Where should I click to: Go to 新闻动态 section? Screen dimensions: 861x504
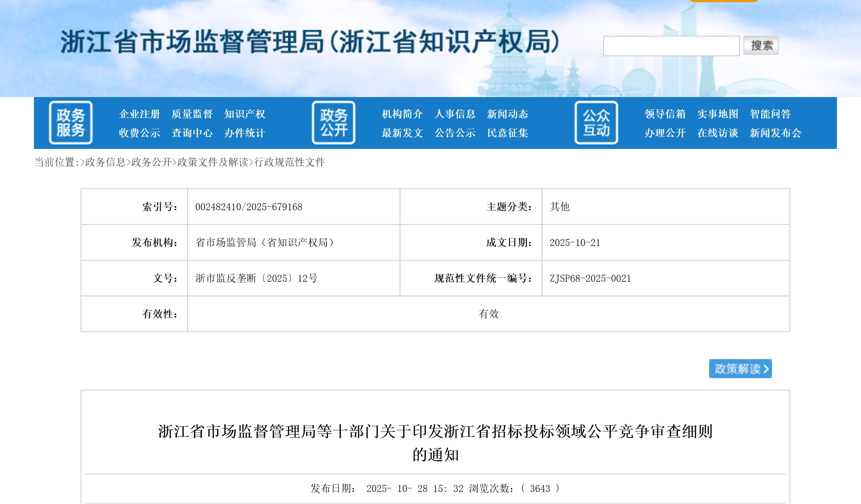[507, 114]
